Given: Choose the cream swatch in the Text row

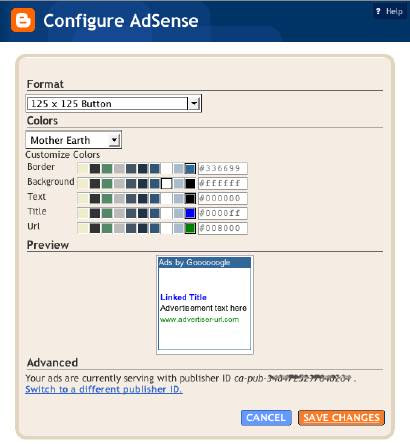Looking at the screenshot, I should (83, 198).
